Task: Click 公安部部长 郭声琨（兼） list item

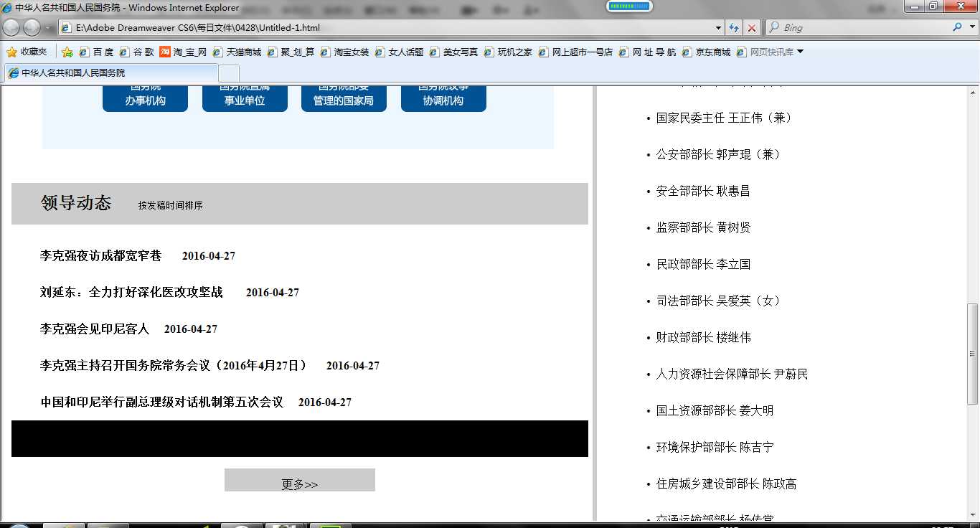Action: point(718,154)
